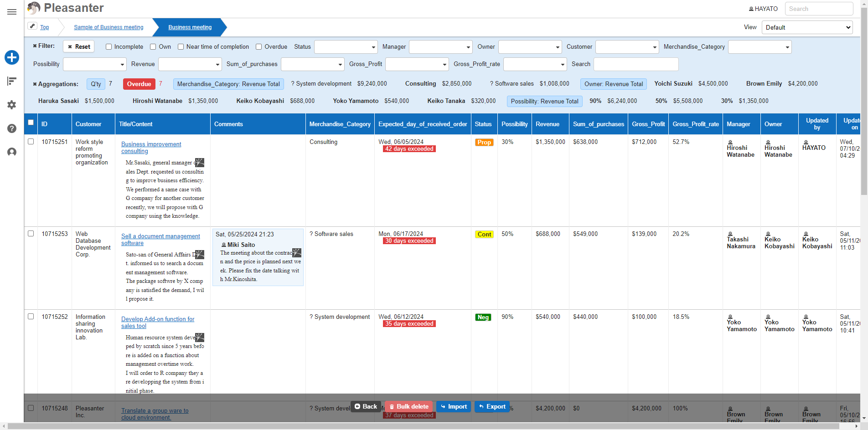This screenshot has height=430, width=868.
Task: Click the Reset filter button
Action: (79, 46)
